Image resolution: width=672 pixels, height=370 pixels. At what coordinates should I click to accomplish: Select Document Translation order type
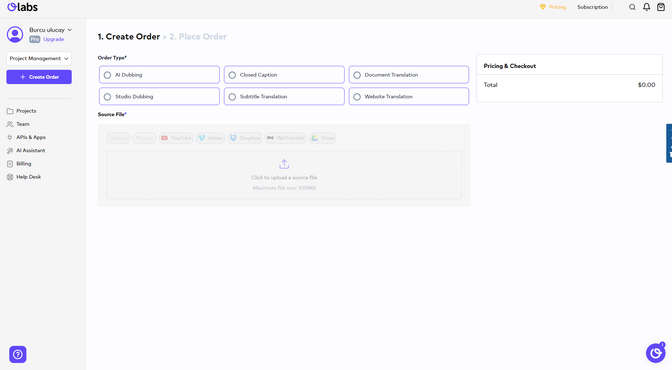coord(409,75)
